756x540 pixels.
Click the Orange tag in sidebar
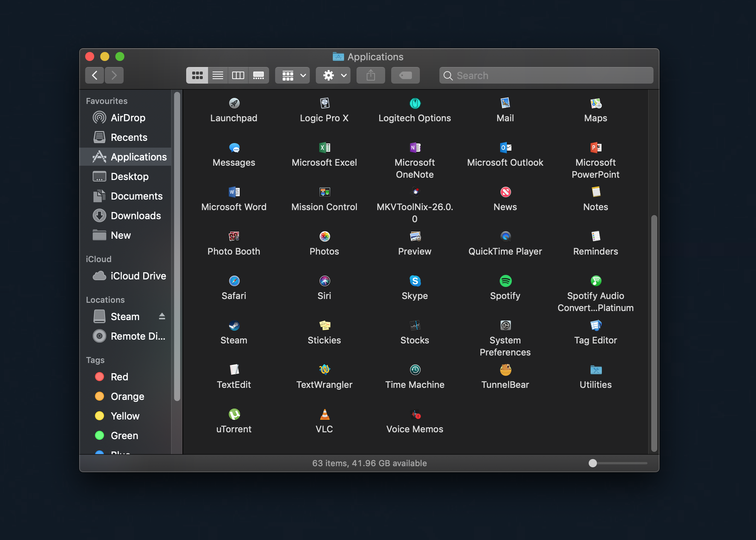click(127, 397)
